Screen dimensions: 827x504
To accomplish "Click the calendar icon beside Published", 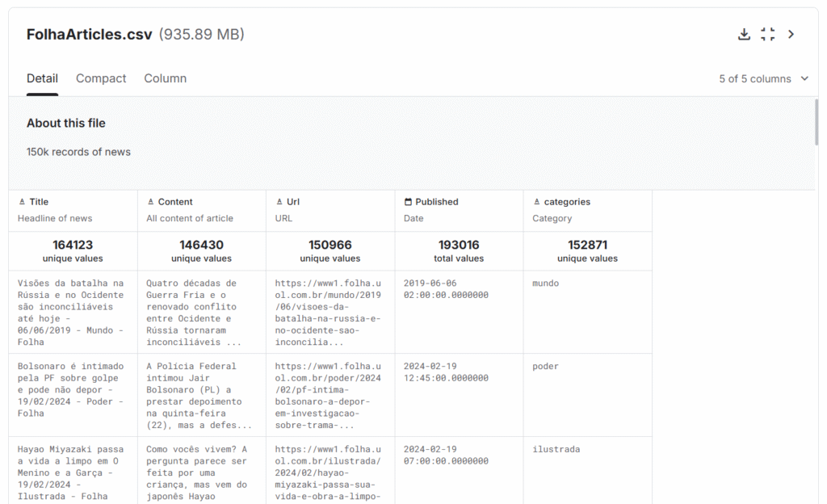I will pyautogui.click(x=408, y=202).
